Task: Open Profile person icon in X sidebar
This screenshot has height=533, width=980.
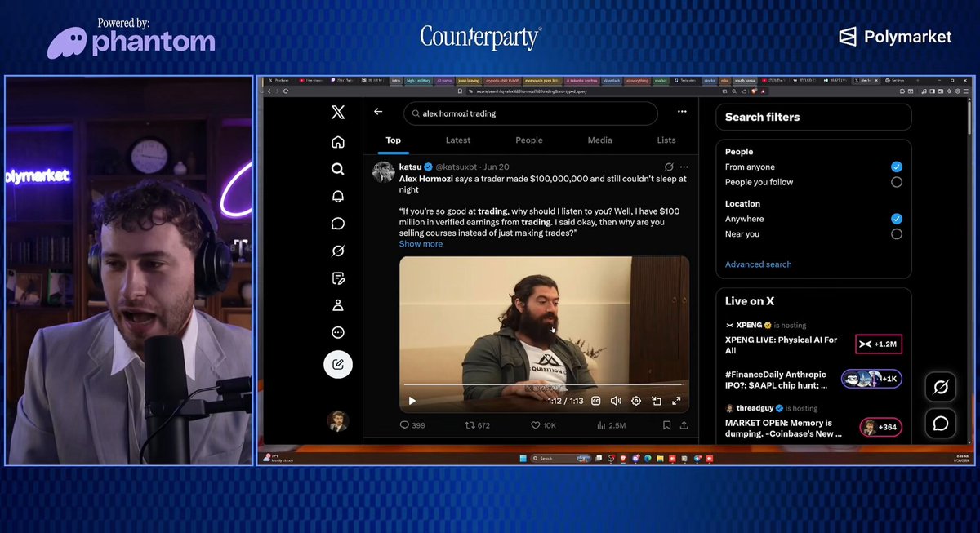Action: click(337, 305)
